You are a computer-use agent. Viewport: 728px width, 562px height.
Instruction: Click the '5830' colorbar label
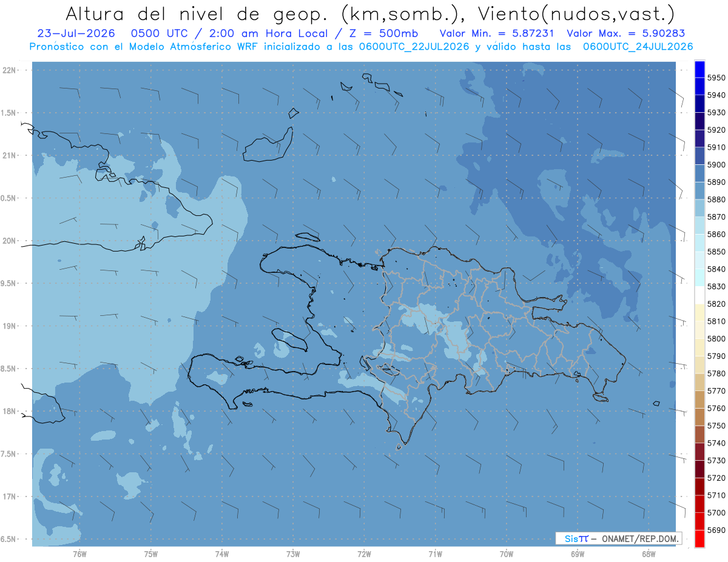[x=716, y=286]
